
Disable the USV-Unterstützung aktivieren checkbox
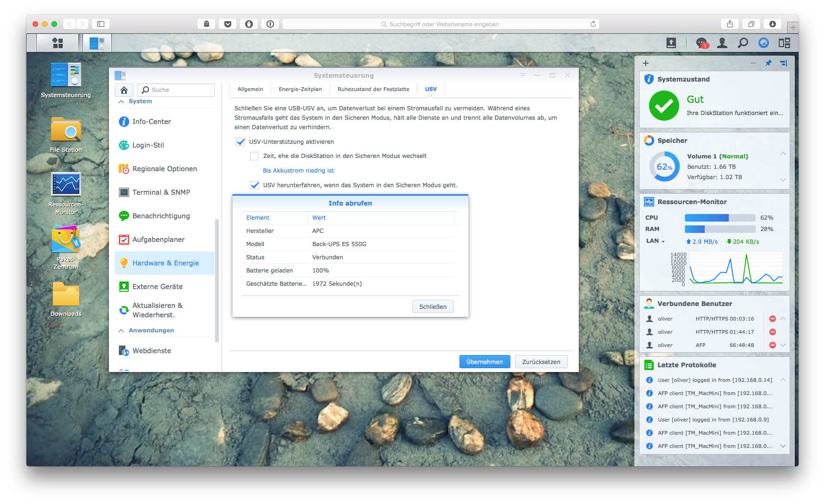tap(241, 142)
